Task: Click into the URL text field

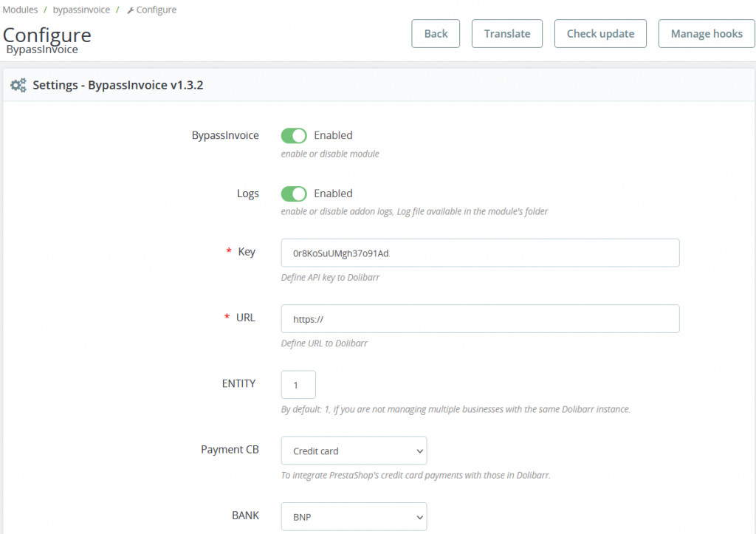Action: tap(480, 318)
